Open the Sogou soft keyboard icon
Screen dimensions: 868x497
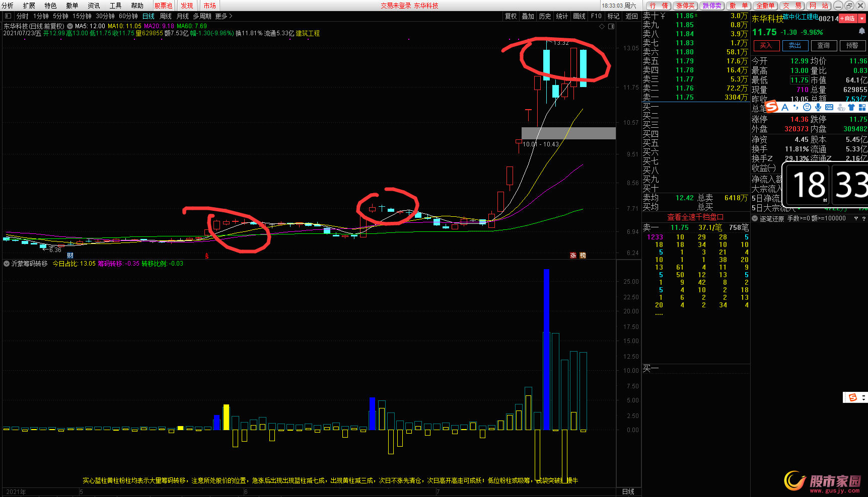[x=829, y=107]
